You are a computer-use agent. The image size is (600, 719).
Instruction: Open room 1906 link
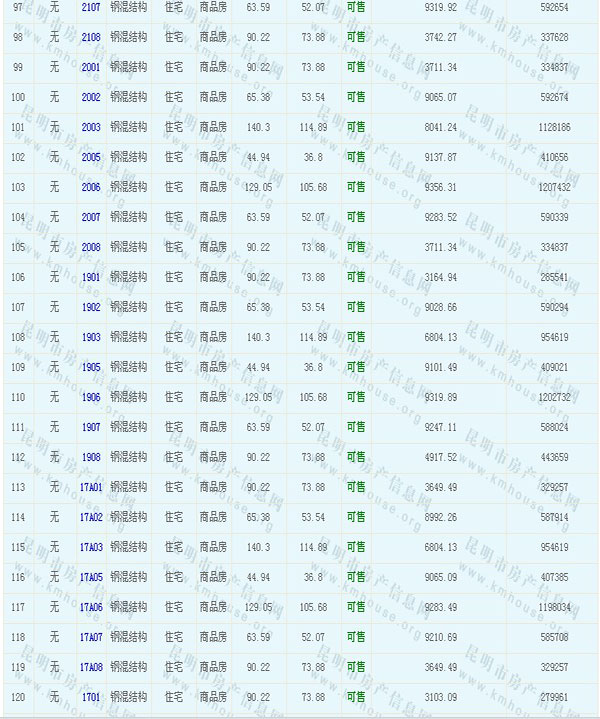tap(91, 397)
